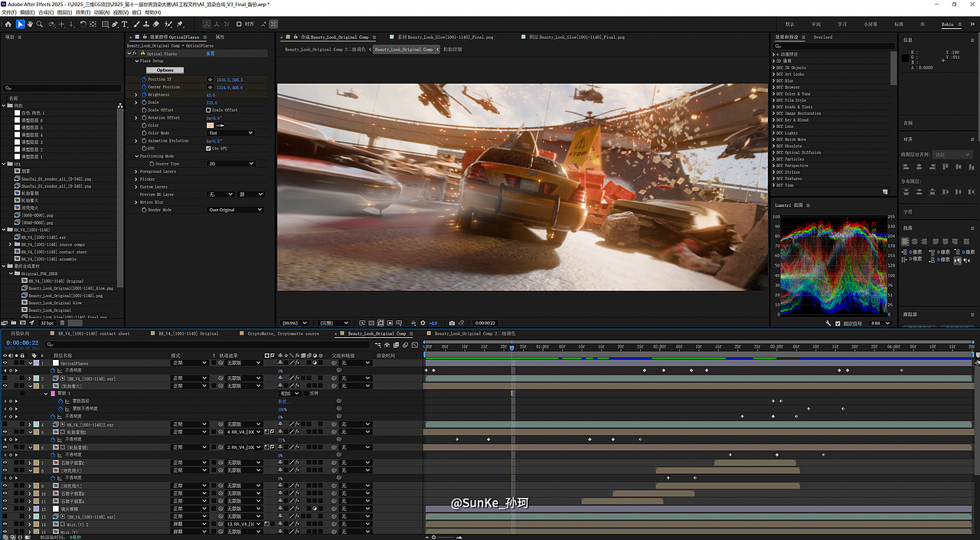The width and height of the screenshot is (980, 540).
Task: Uncheck the Use GPU checkbox
Action: [x=208, y=149]
